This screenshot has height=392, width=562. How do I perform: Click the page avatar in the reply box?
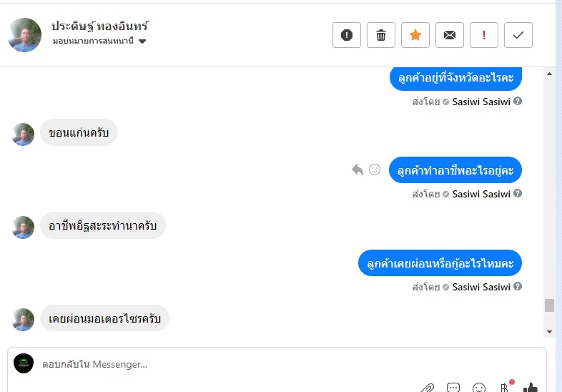(24, 363)
